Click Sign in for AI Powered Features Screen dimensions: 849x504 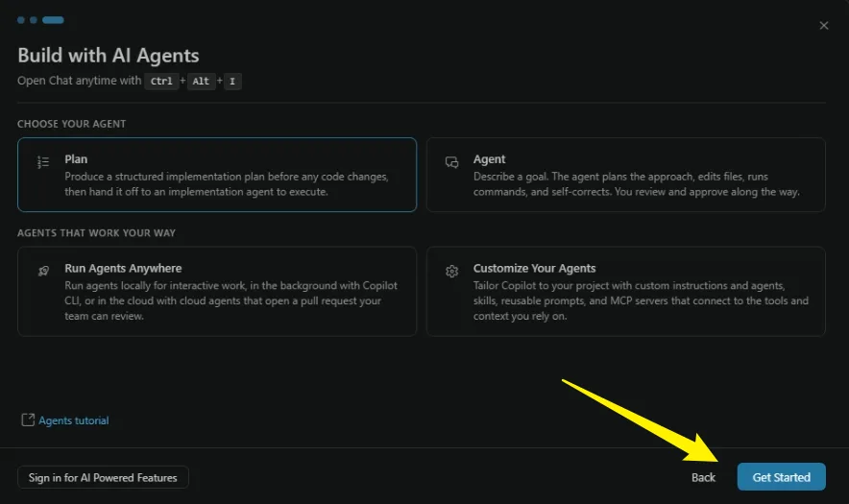pyautogui.click(x=103, y=477)
